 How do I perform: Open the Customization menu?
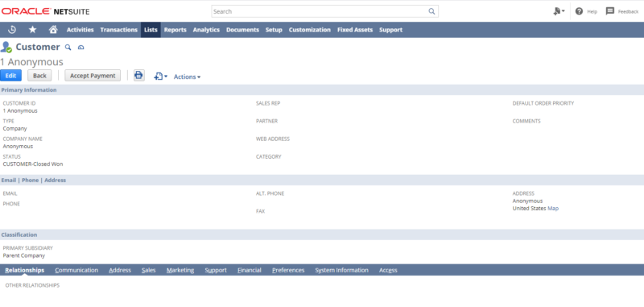click(310, 30)
